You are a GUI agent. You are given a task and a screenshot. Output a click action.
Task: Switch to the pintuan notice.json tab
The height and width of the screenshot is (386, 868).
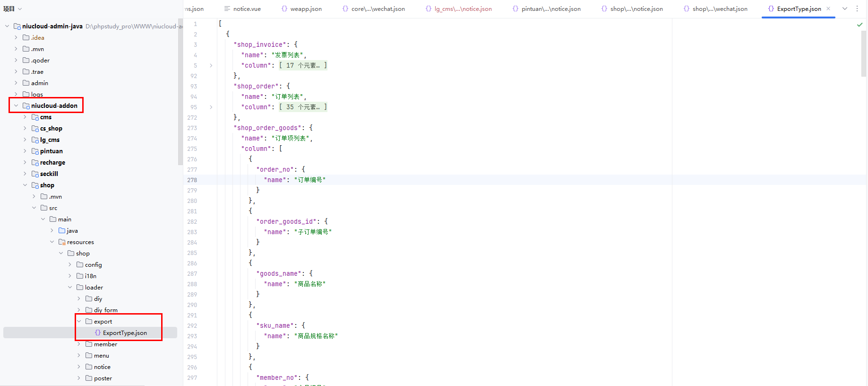547,9
